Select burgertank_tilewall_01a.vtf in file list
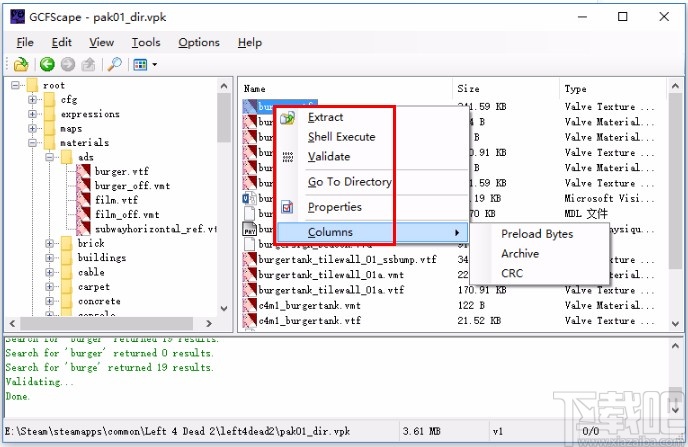 click(331, 290)
